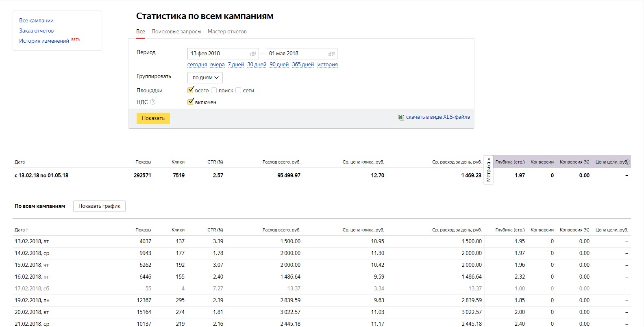Click the row date '13.02.2018, вт'

[x=32, y=241]
